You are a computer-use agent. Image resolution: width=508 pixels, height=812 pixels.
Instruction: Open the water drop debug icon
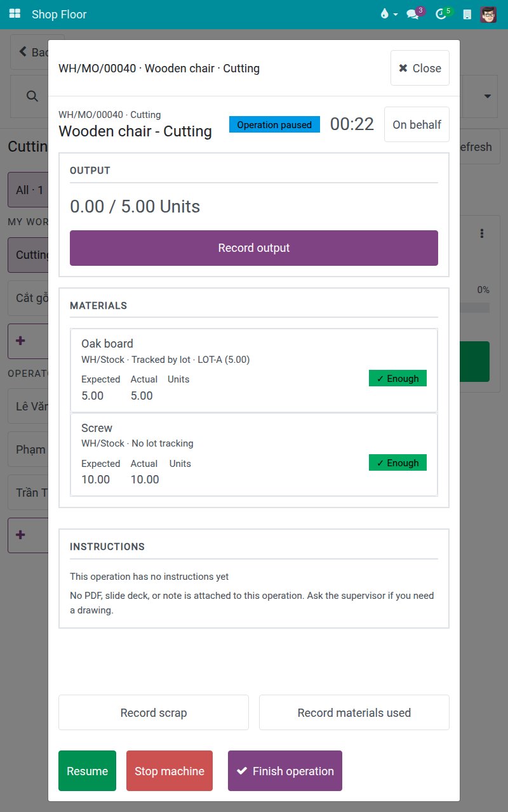tap(384, 14)
